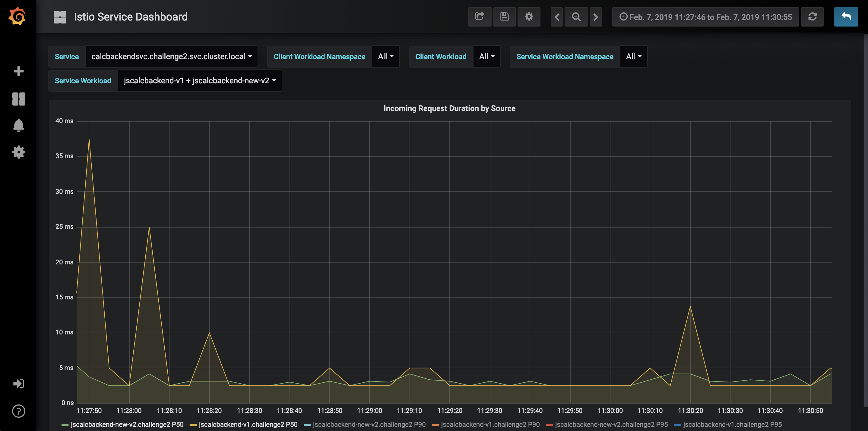The image size is (868, 431).
Task: Go back to dashboard with blue arrow
Action: (x=846, y=17)
